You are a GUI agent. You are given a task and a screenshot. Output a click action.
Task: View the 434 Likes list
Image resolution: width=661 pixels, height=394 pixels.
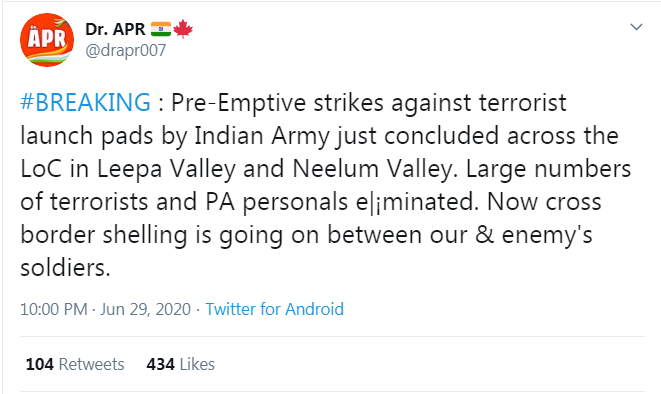180,364
